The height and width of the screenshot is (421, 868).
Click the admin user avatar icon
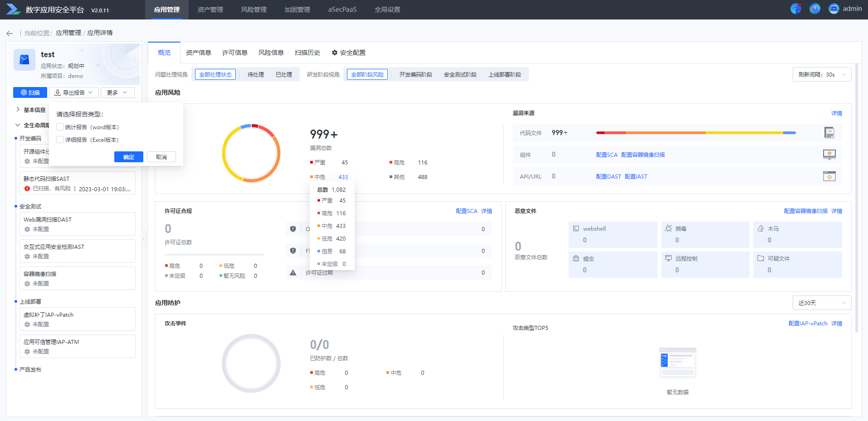click(834, 9)
